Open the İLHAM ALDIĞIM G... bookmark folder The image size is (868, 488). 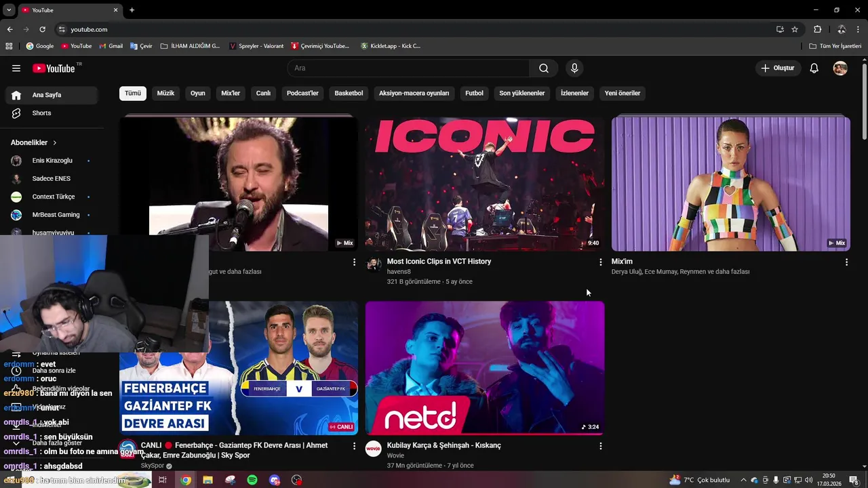pos(191,46)
